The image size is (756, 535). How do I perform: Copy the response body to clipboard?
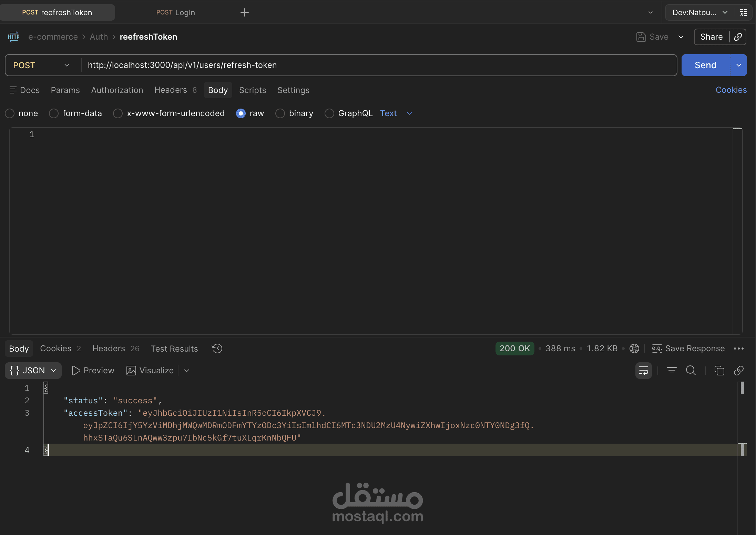tap(719, 371)
